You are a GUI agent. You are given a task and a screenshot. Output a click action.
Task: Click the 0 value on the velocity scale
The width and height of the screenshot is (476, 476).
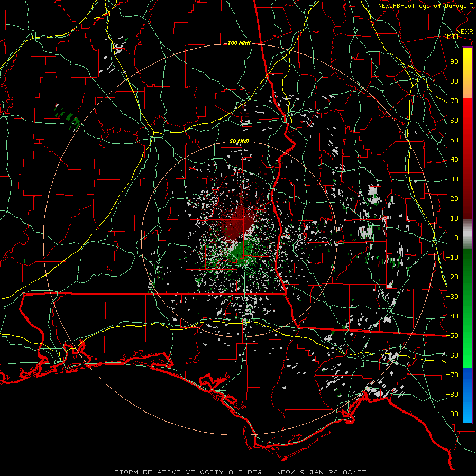(456, 238)
